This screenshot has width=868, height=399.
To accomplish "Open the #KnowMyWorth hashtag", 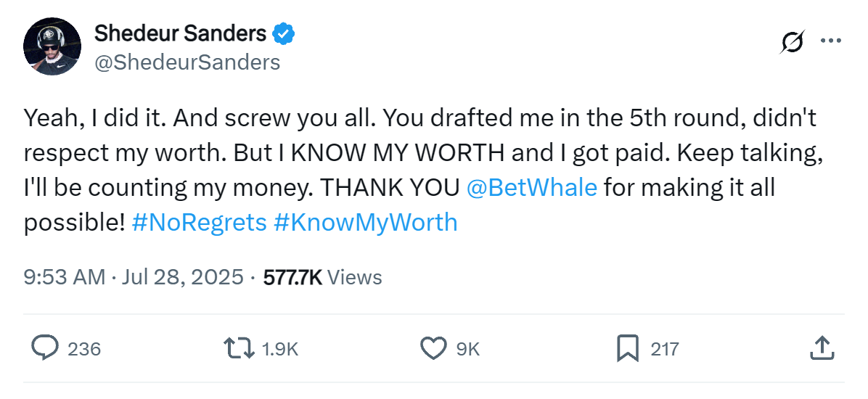I will coord(366,222).
